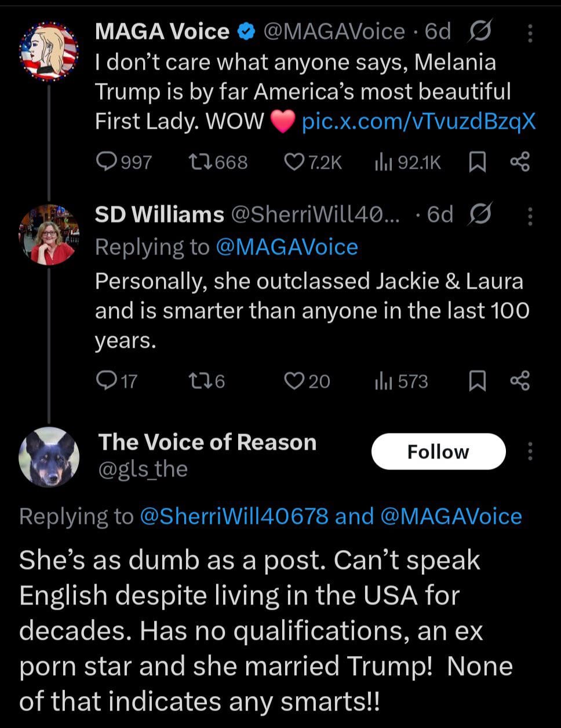Repost the MAGA Voice tweet
The height and width of the screenshot is (728, 561).
[200, 163]
